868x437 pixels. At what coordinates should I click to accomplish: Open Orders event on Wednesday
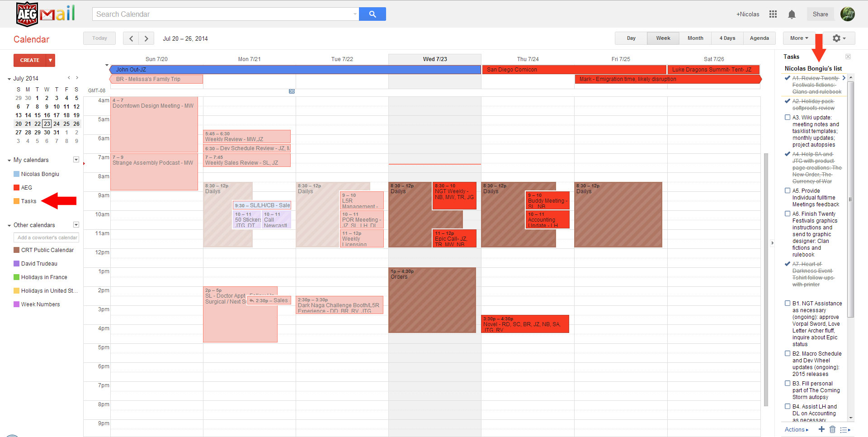[432, 300]
